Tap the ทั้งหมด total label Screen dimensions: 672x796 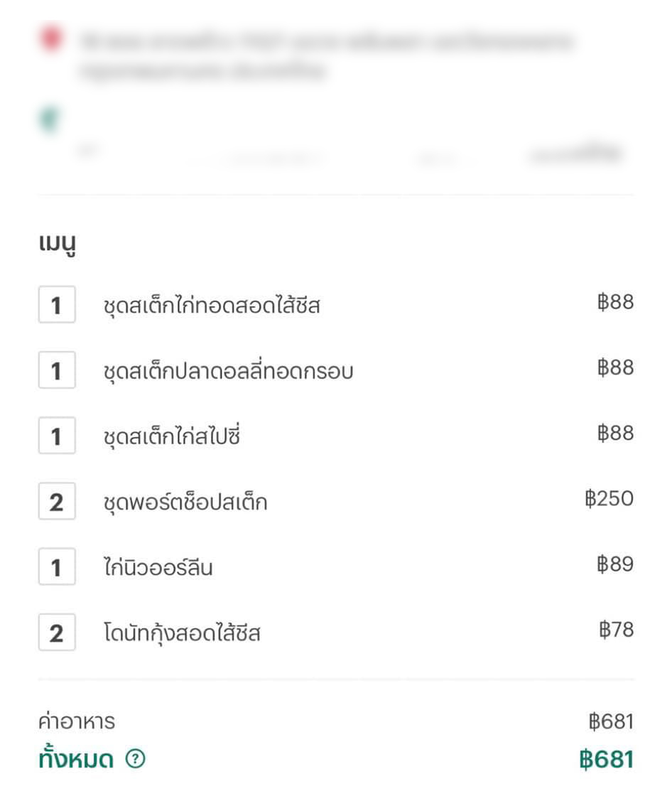[76, 760]
